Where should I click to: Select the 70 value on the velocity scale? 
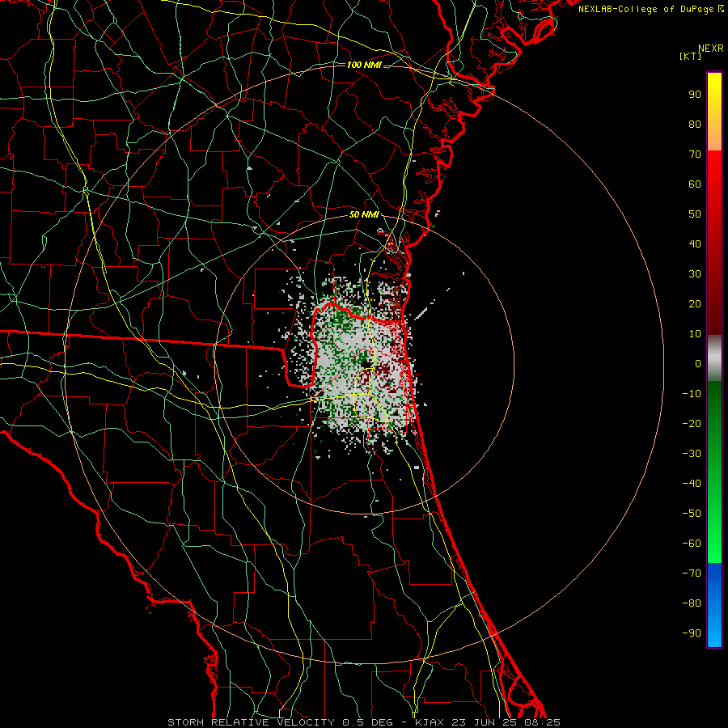click(x=695, y=154)
